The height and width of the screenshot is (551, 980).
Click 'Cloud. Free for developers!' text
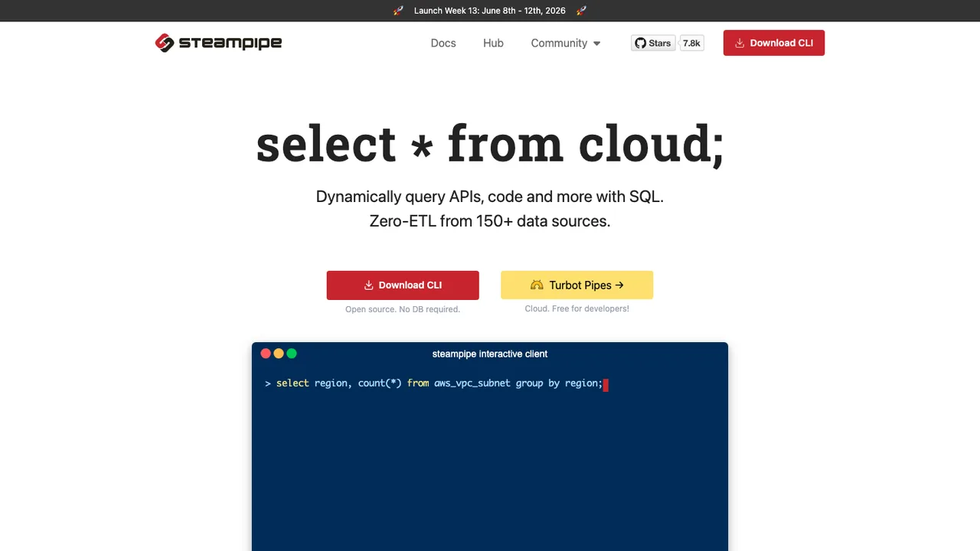pos(577,308)
